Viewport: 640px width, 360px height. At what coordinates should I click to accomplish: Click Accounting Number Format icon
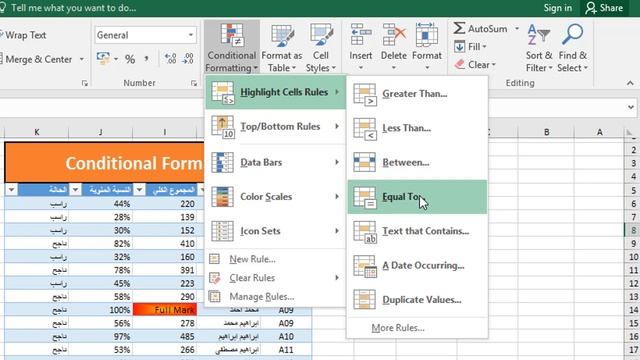(103, 59)
